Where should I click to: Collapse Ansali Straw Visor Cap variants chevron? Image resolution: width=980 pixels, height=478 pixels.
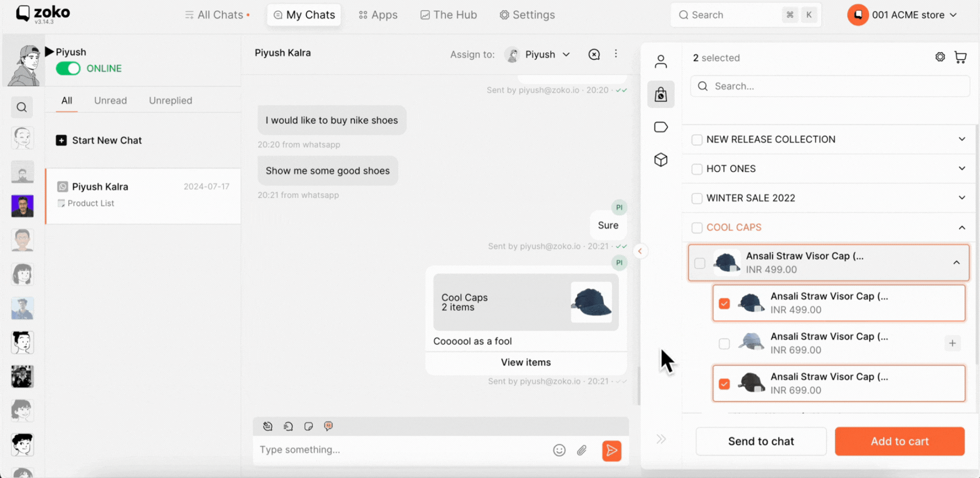click(x=956, y=262)
